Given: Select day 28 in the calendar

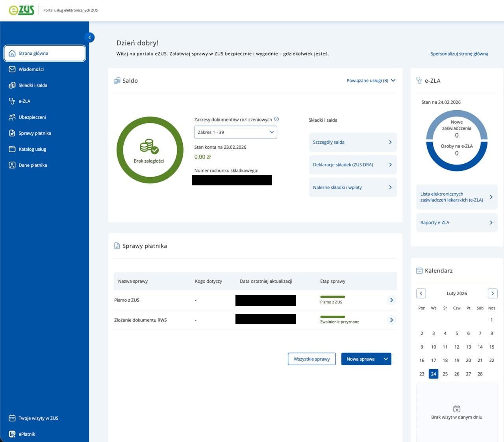Looking at the screenshot, I should click(x=480, y=374).
